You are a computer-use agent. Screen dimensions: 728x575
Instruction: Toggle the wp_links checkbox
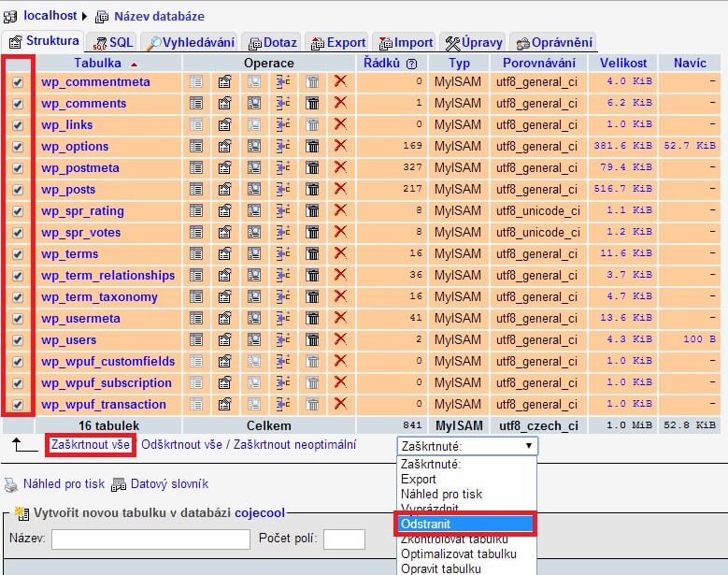point(18,125)
